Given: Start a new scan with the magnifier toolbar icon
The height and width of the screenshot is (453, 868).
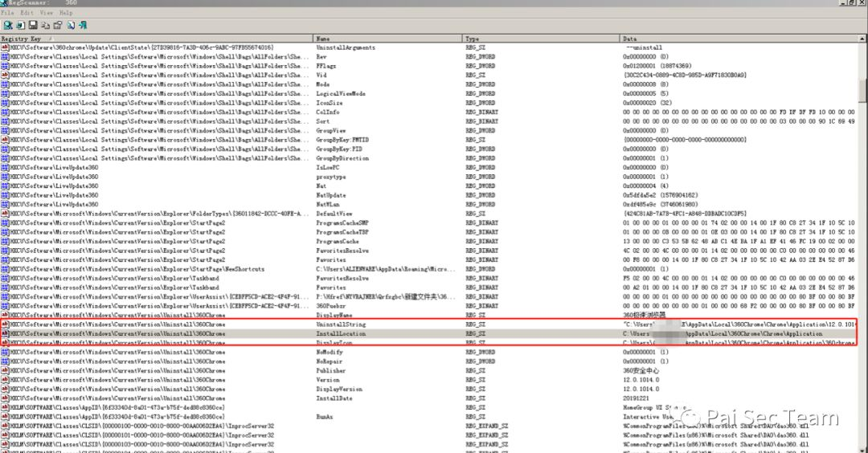Looking at the screenshot, I should pyautogui.click(x=8, y=26).
